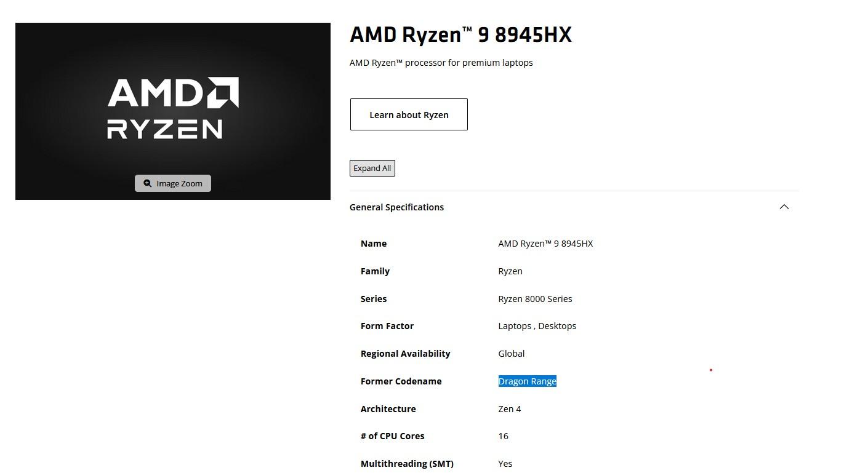Click the AMD arrow logo mark

tap(223, 92)
